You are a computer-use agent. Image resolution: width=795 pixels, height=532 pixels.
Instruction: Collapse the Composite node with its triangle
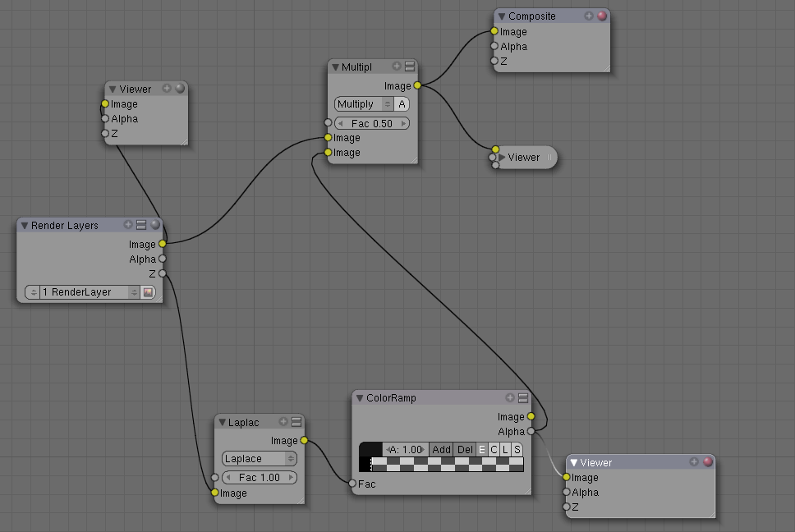click(x=502, y=16)
